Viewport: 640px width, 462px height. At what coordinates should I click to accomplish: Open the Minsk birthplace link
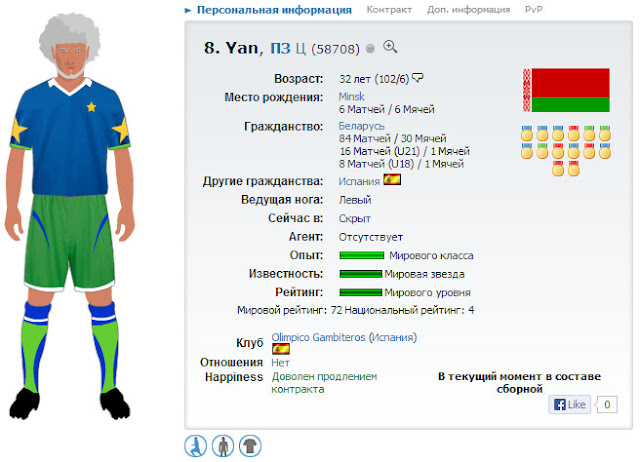[351, 97]
